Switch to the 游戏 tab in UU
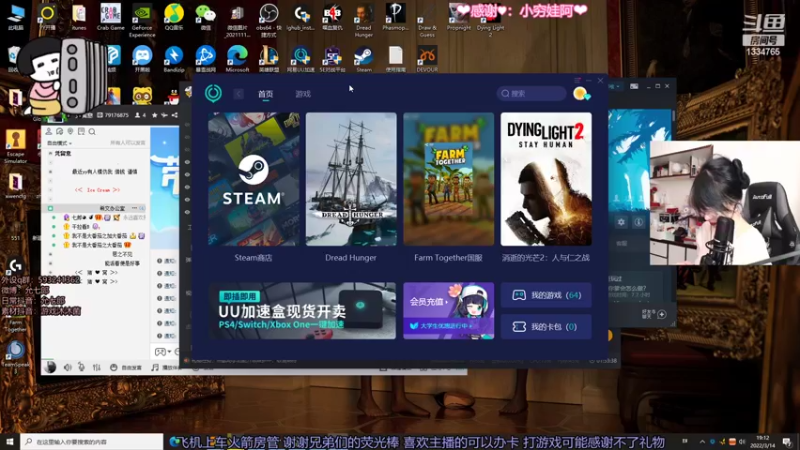The image size is (800, 450). point(303,94)
